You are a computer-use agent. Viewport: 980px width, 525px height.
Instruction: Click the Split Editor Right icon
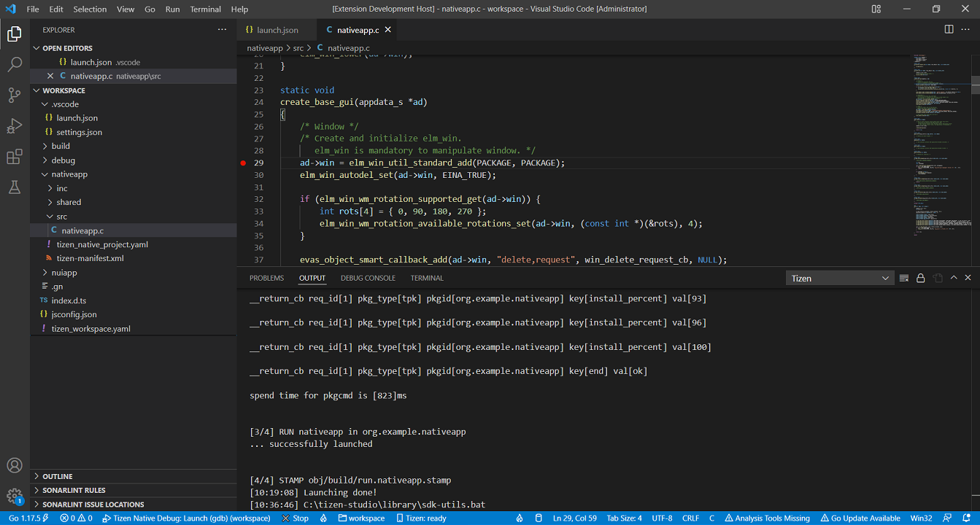pos(949,29)
